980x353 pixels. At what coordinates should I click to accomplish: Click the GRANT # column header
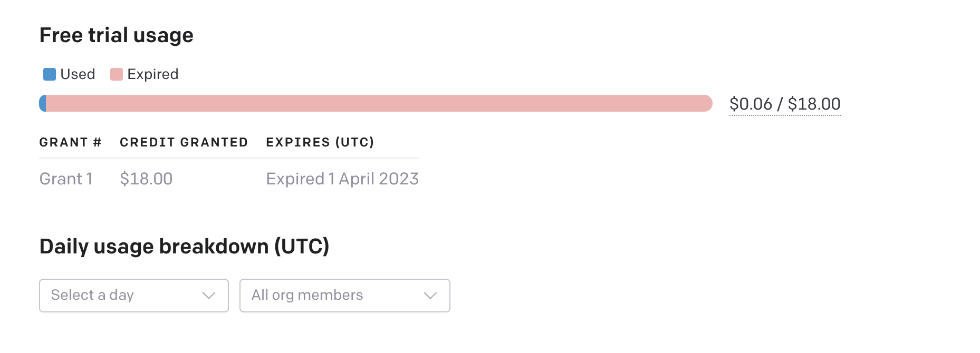pyautogui.click(x=70, y=142)
